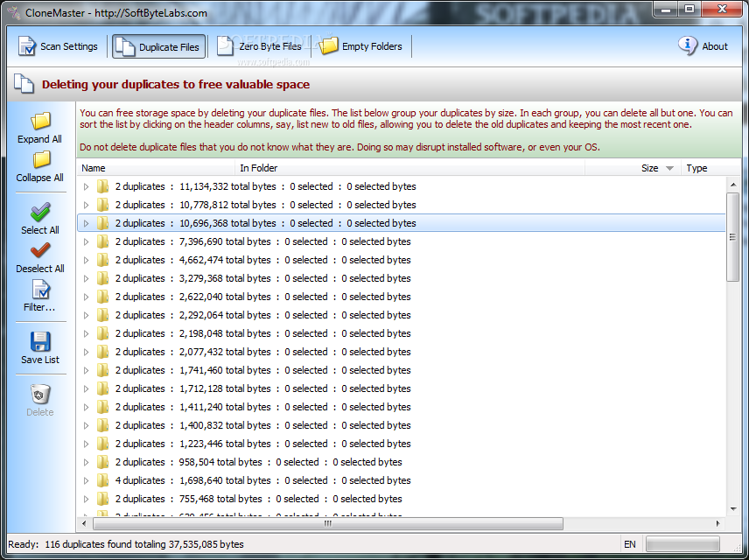Click the Collapse All folder icon
The height and width of the screenshot is (560, 749).
coord(41,159)
